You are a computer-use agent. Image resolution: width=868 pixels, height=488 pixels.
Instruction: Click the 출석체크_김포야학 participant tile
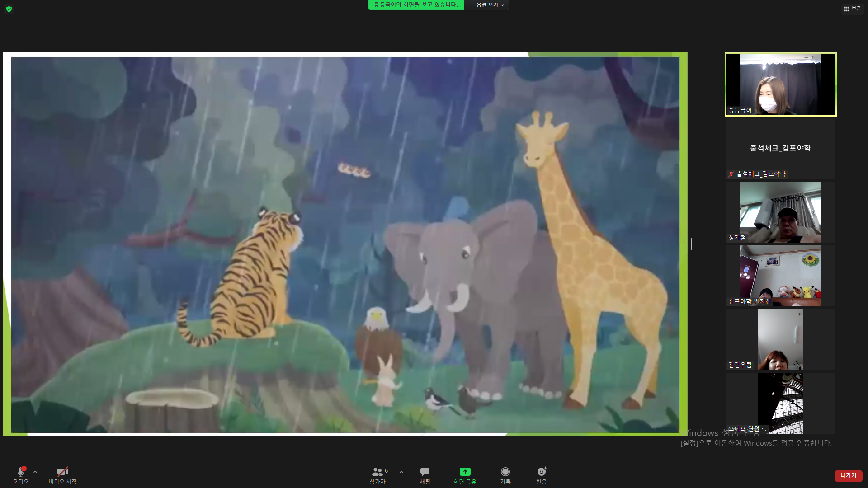(x=781, y=148)
